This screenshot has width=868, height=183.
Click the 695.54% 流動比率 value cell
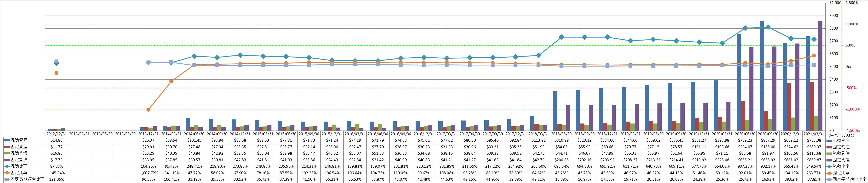coord(561,166)
